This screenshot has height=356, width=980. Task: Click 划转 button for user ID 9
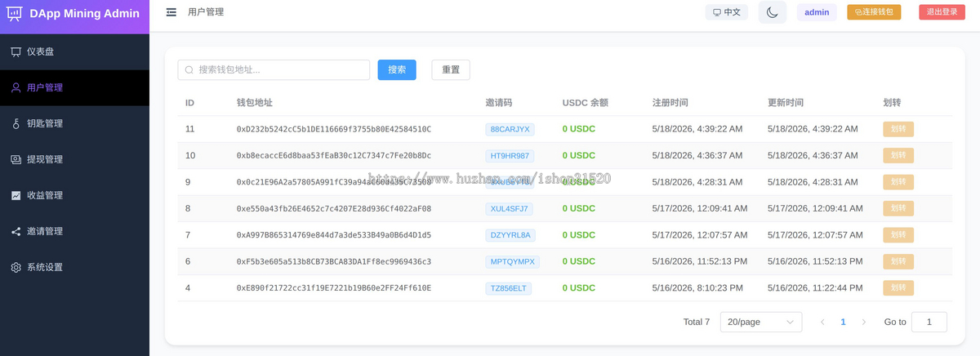[898, 182]
